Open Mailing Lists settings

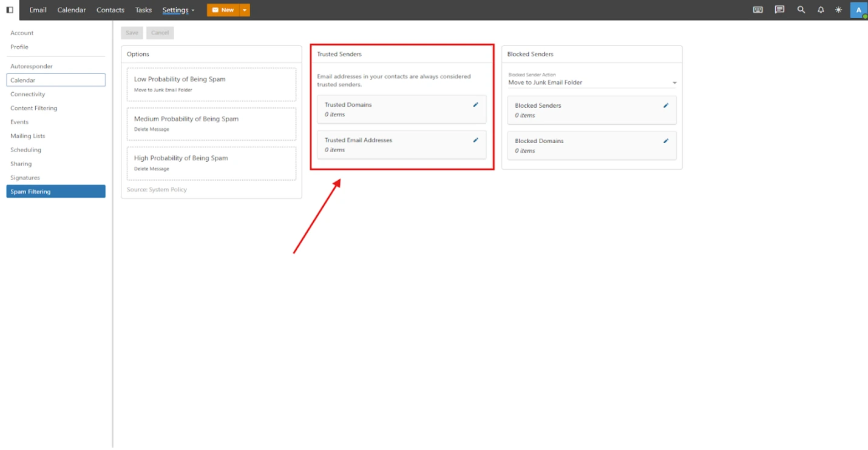pos(56,136)
